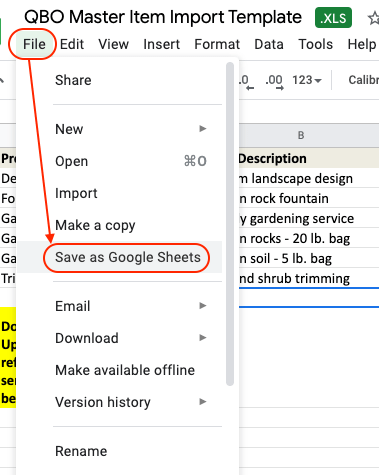The image size is (379, 475).
Task: Select Make a copy
Action: [119, 225]
